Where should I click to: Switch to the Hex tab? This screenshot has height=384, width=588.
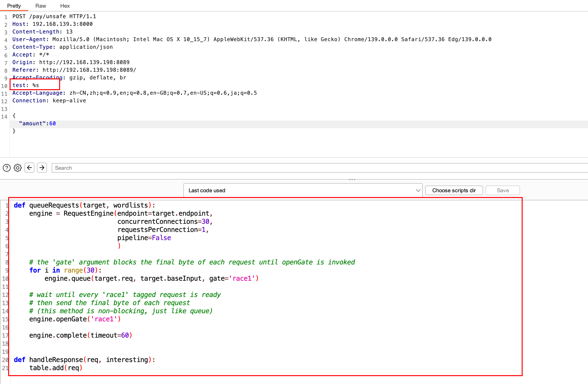pyautogui.click(x=65, y=6)
